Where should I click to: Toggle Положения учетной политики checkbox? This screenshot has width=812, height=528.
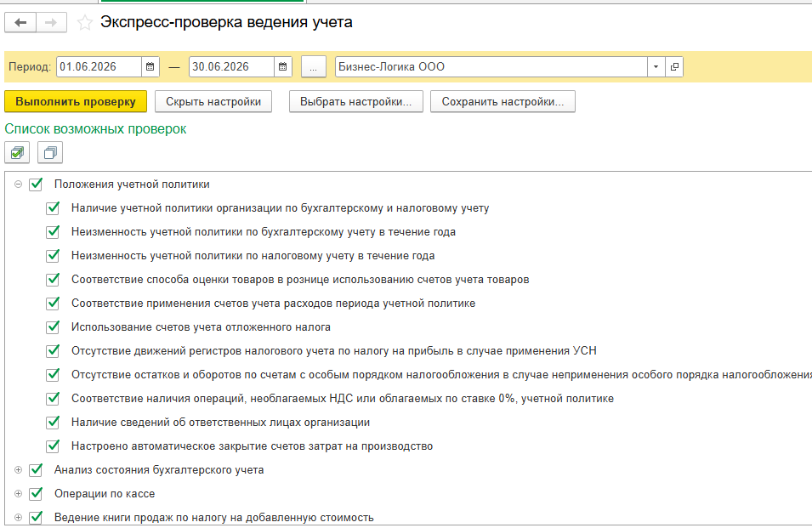coord(36,185)
